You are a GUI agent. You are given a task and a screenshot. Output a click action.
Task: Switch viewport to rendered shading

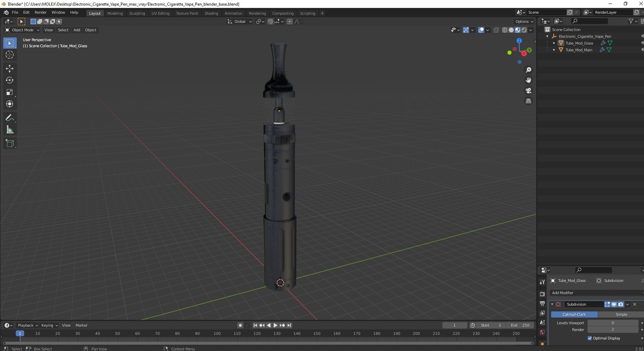point(524,30)
